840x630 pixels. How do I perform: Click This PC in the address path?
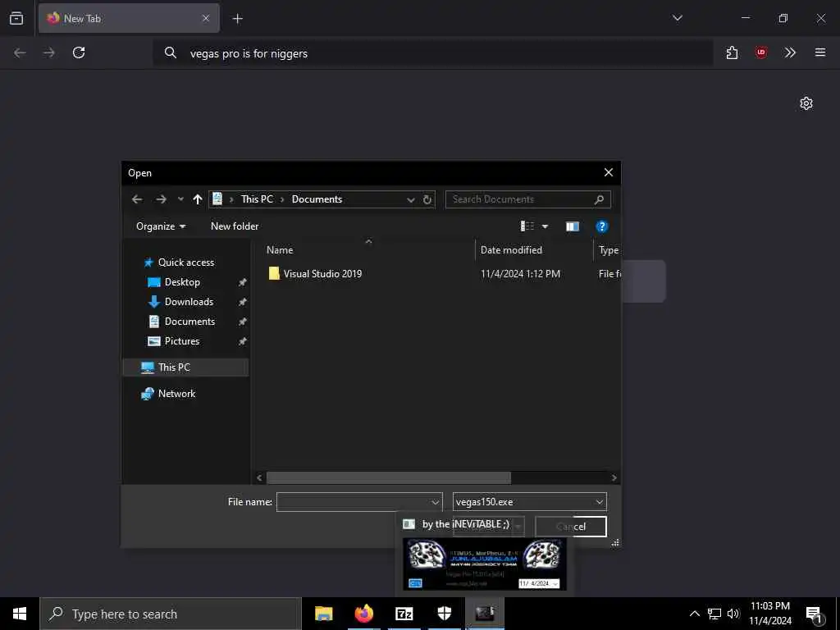pyautogui.click(x=257, y=199)
